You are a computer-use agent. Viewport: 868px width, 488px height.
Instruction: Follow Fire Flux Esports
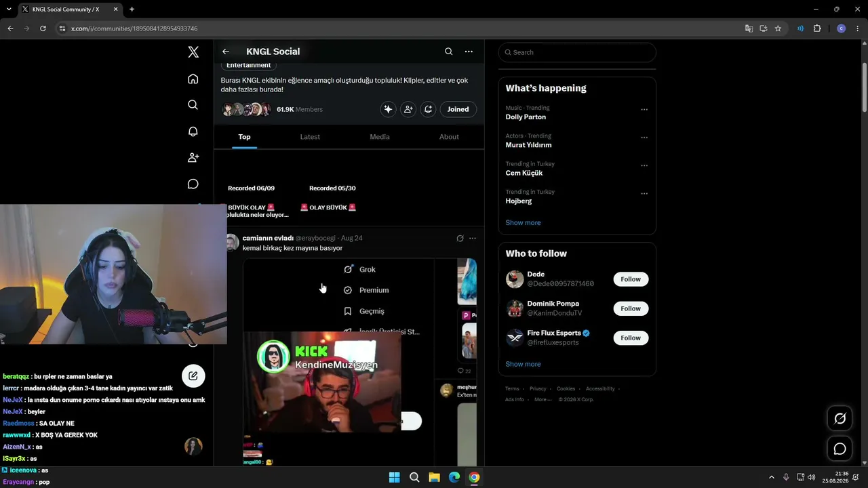point(631,338)
